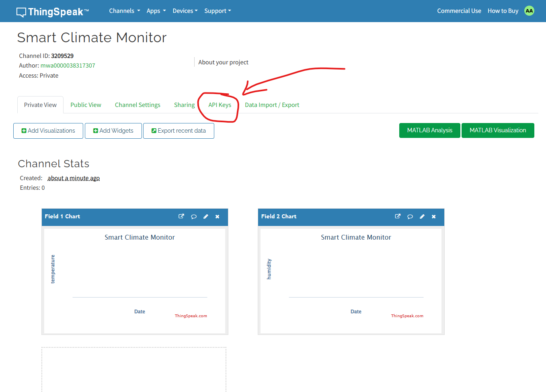This screenshot has width=546, height=392.
Task: Open Field 2 Chart in new window
Action: coord(398,216)
